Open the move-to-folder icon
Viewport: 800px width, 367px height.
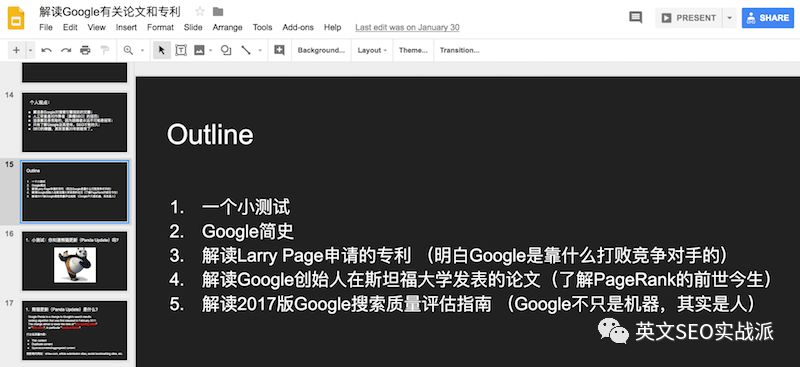pyautogui.click(x=218, y=11)
